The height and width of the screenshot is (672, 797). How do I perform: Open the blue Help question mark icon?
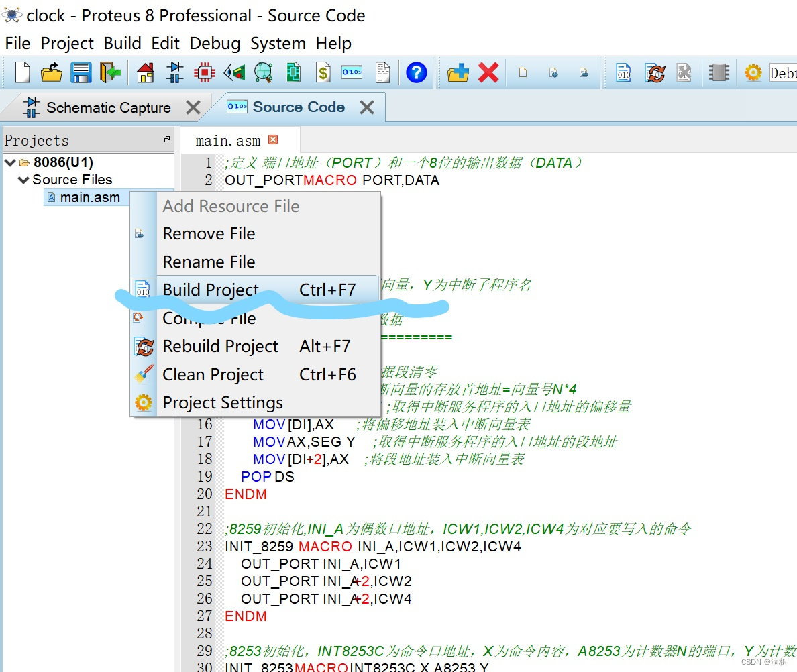pyautogui.click(x=417, y=72)
